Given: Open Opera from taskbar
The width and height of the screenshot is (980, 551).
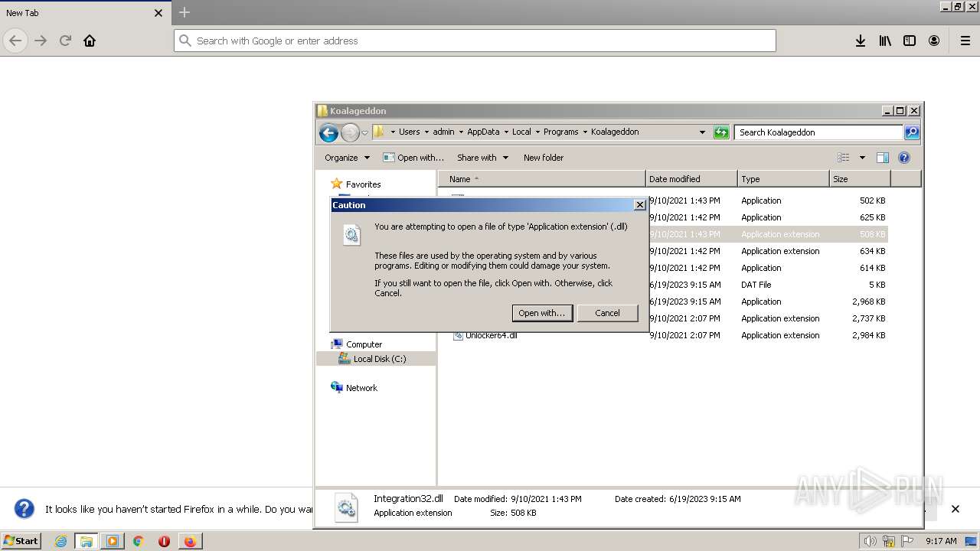Looking at the screenshot, I should 164,541.
